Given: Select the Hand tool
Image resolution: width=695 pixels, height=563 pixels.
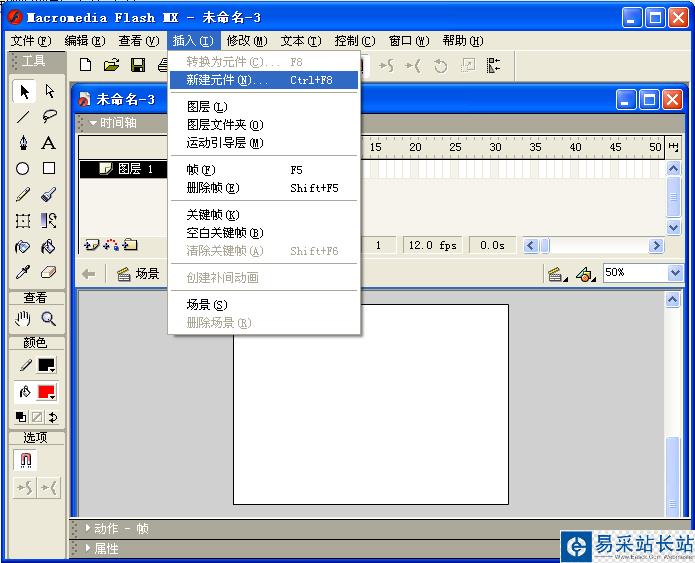Looking at the screenshot, I should pyautogui.click(x=23, y=318).
